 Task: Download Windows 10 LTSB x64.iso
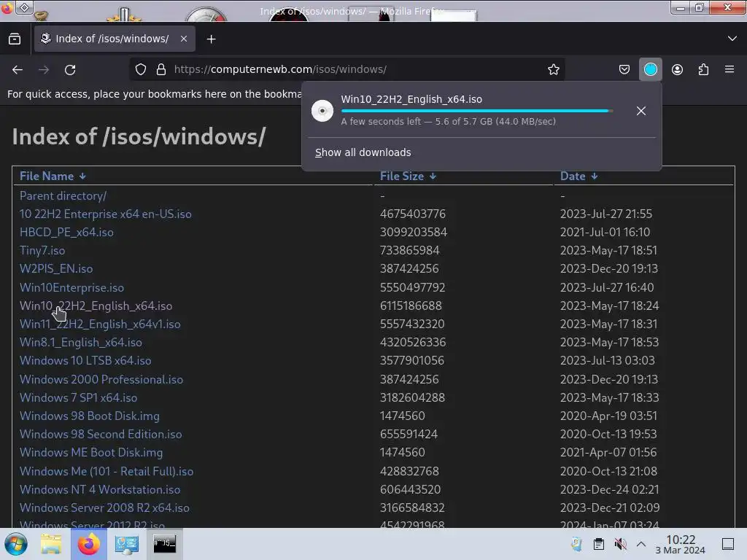[85, 360]
